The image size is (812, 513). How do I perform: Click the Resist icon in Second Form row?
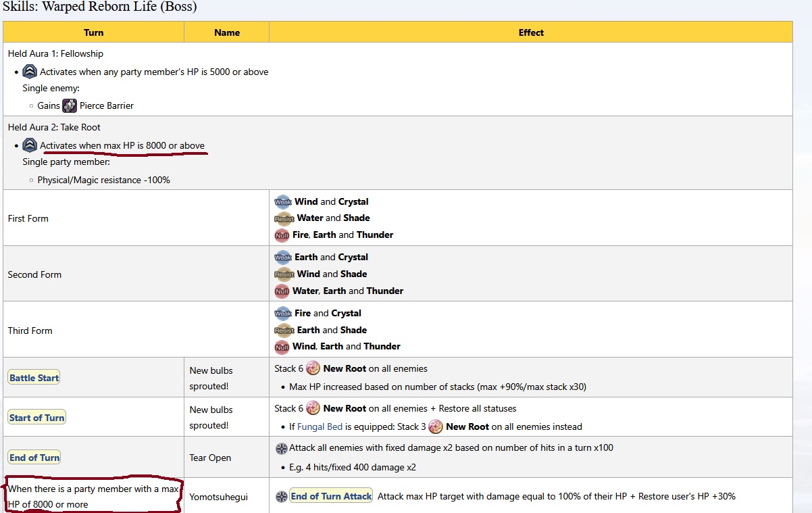tap(284, 274)
